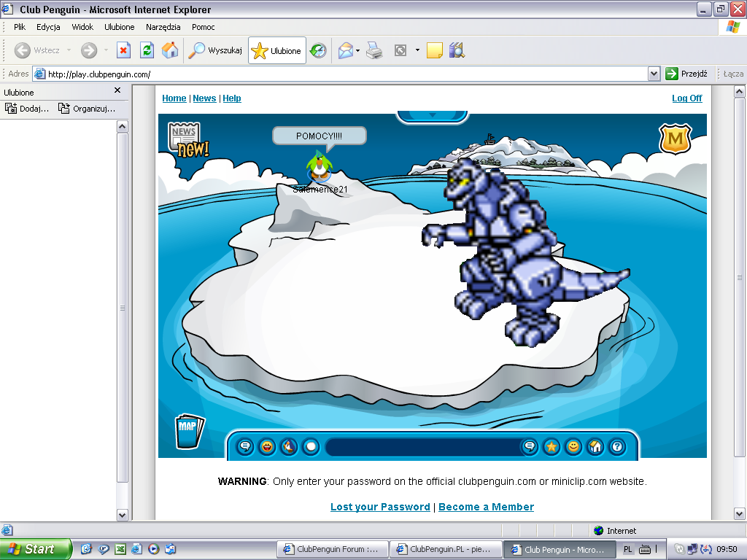The height and width of the screenshot is (560, 747).
Task: Open the player card star icon
Action: click(551, 447)
